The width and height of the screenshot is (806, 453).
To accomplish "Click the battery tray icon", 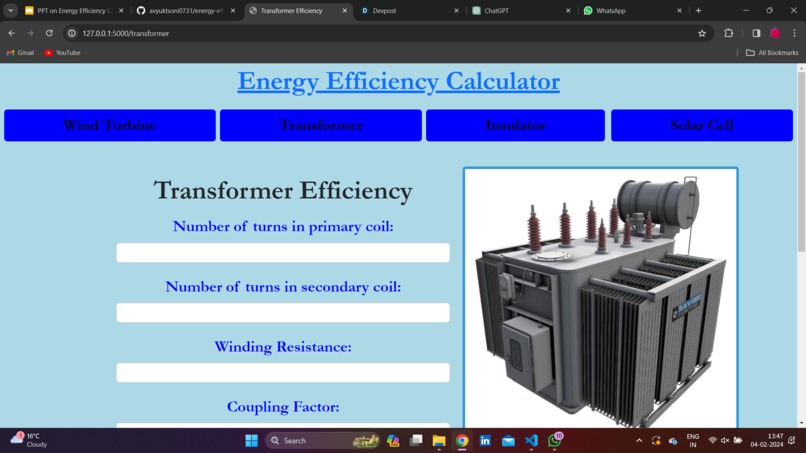I will [738, 441].
